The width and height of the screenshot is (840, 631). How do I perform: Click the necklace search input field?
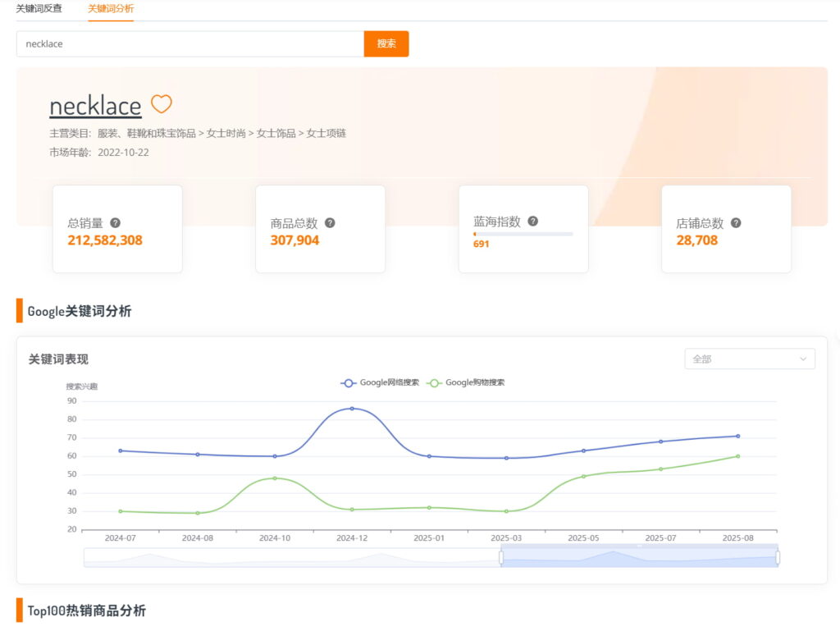click(x=189, y=43)
